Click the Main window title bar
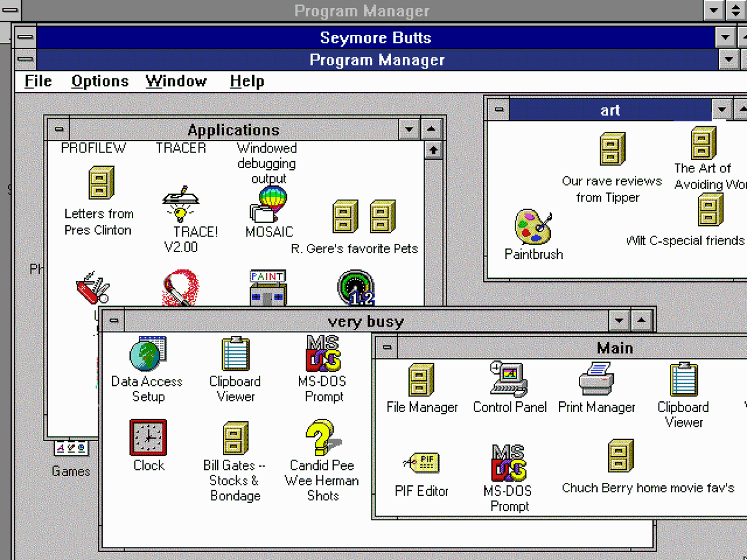 pos(572,347)
